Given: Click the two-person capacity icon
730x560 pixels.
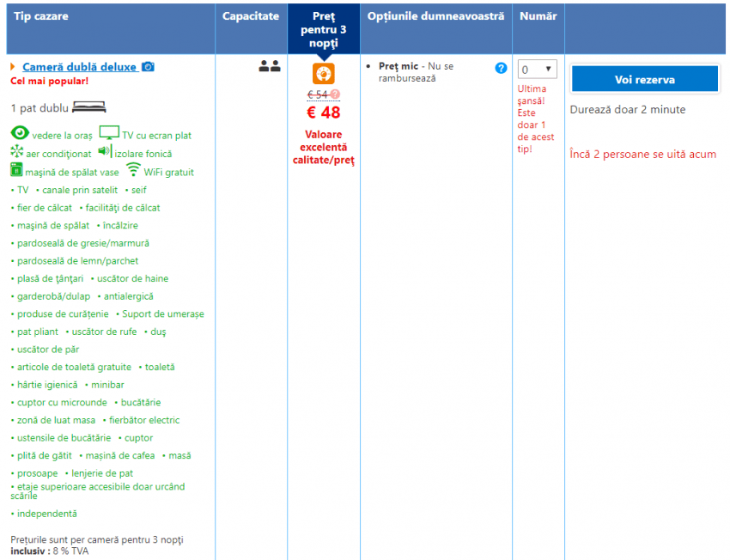Looking at the screenshot, I should [x=270, y=66].
